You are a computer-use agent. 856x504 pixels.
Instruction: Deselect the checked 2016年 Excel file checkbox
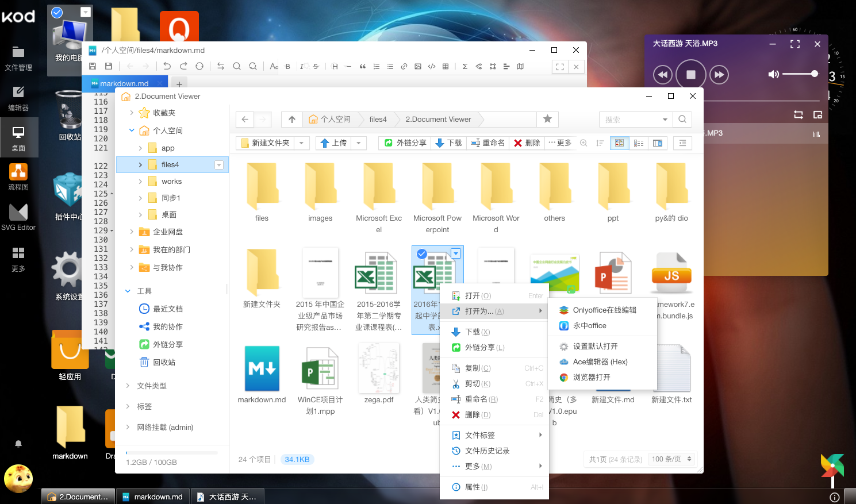tap(422, 253)
